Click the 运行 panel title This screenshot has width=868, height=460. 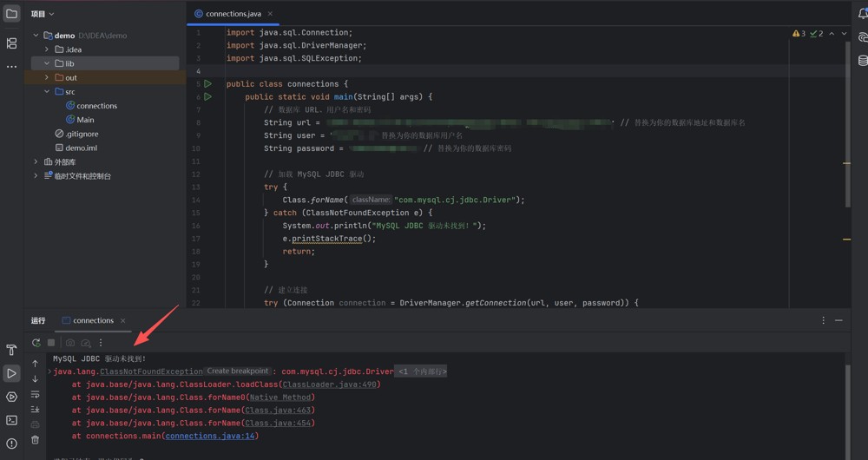[x=38, y=320]
